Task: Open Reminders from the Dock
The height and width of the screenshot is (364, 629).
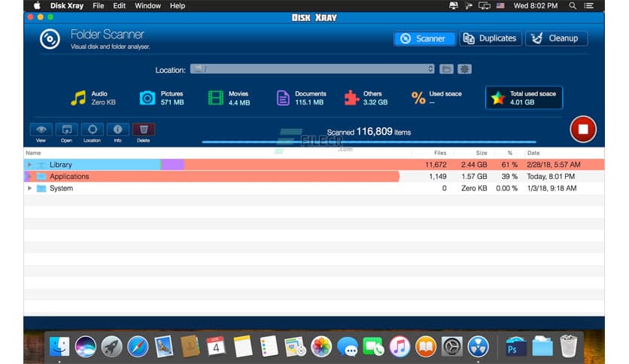Action: coord(269,347)
